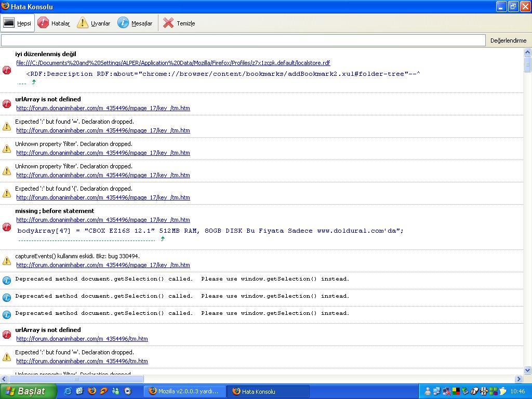Switch to Mozilla v2.0.0.3 taskbar window

(x=184, y=391)
